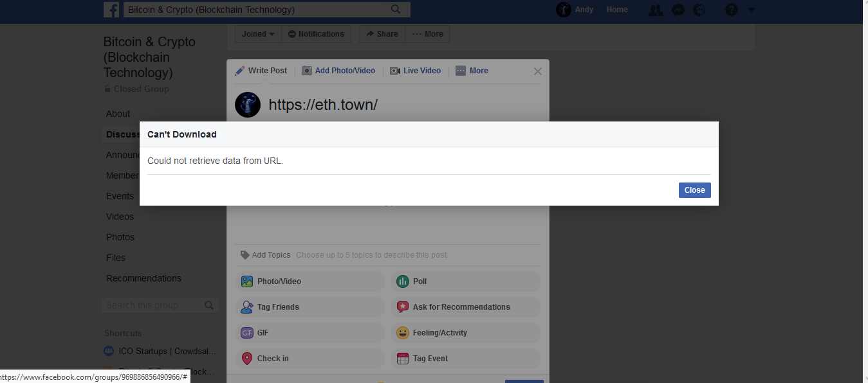The width and height of the screenshot is (868, 383).
Task: Expand the account dropdown arrow
Action: pos(751,10)
